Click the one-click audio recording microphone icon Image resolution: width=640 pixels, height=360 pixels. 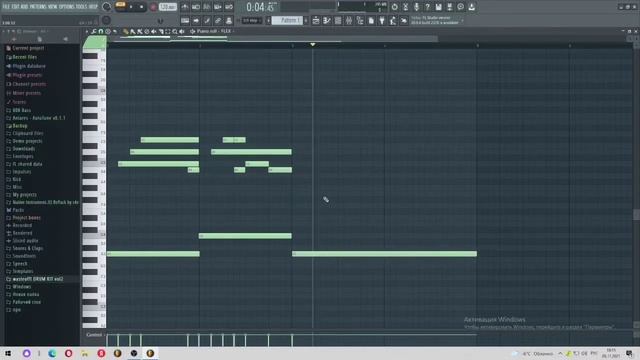click(417, 7)
